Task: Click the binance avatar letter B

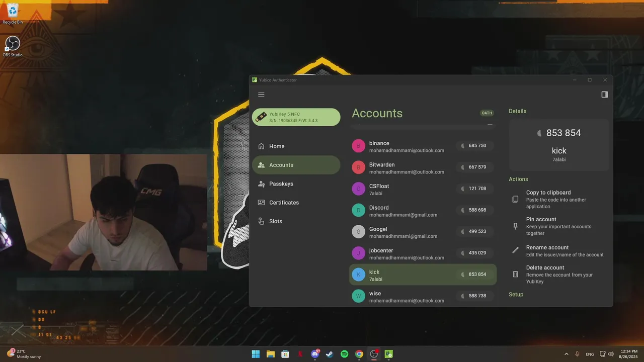Action: click(358, 146)
